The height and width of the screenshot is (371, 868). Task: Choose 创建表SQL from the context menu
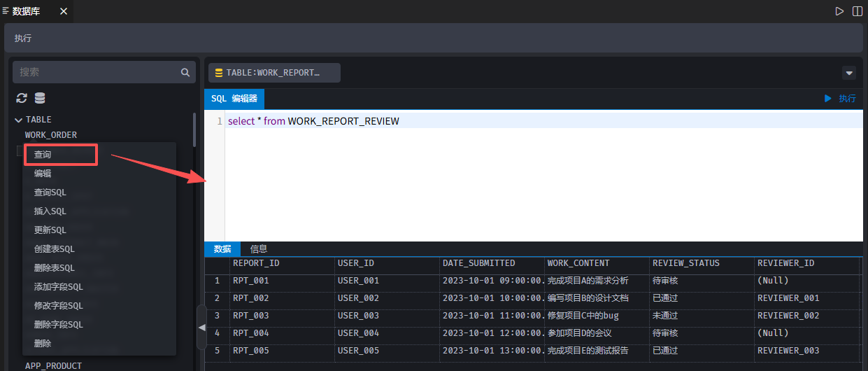coord(54,248)
